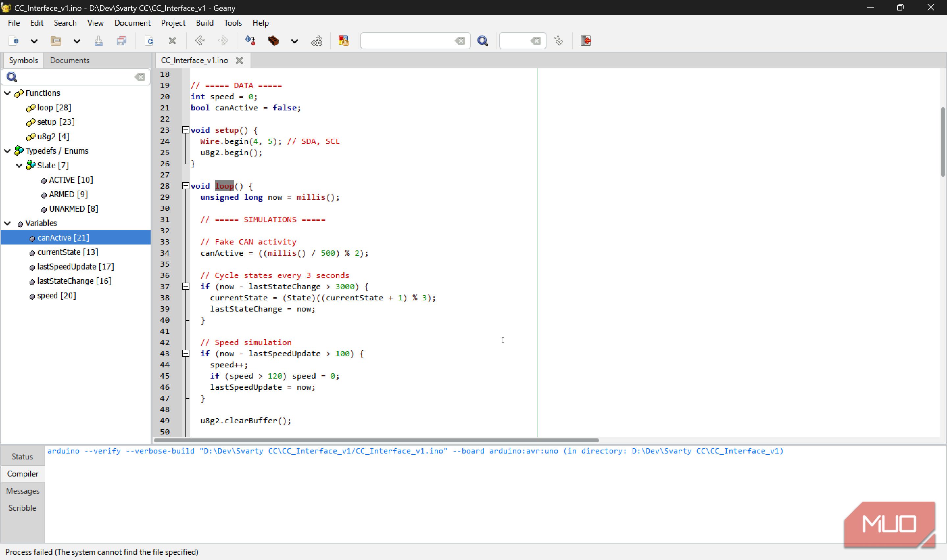
Task: Close the current file toolbar icon
Action: click(x=173, y=41)
